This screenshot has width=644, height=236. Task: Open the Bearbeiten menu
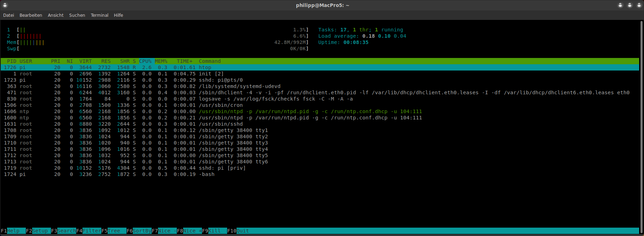tap(31, 15)
